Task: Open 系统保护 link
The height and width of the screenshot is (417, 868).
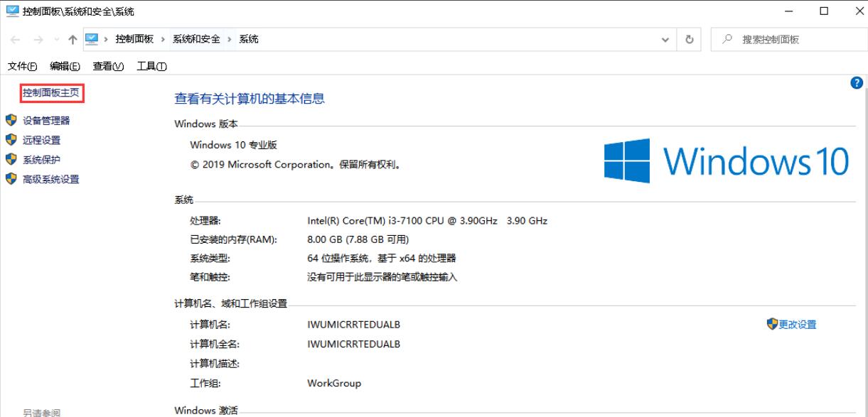Action: [42, 159]
